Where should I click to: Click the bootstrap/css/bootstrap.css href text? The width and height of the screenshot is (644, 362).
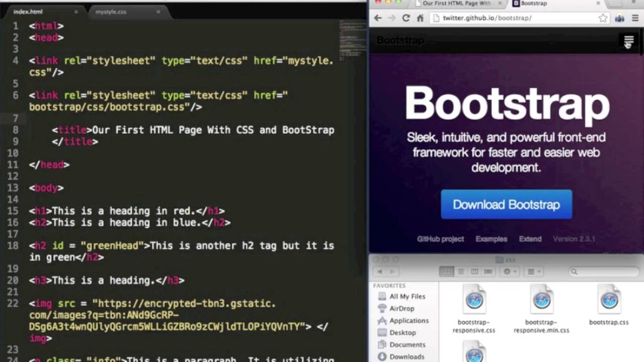pyautogui.click(x=110, y=107)
